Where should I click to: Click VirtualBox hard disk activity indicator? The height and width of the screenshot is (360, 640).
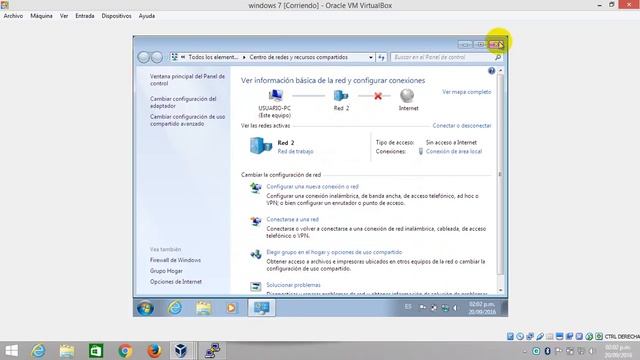[x=510, y=336]
